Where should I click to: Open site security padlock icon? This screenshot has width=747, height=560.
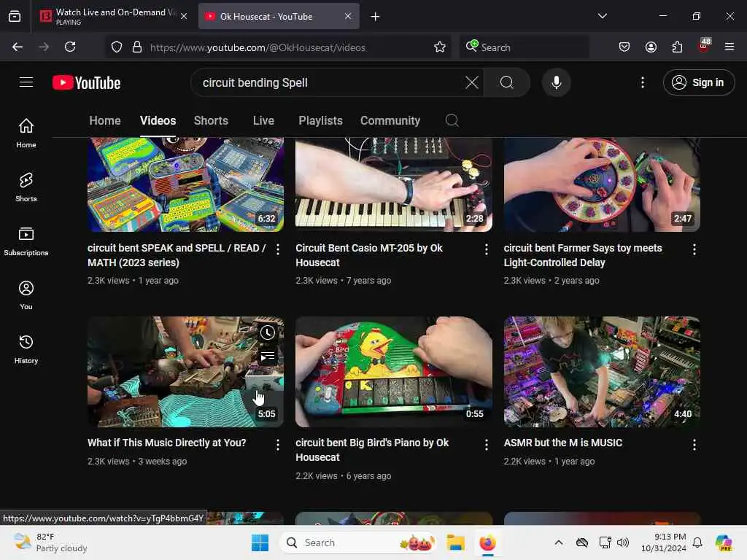(x=137, y=47)
